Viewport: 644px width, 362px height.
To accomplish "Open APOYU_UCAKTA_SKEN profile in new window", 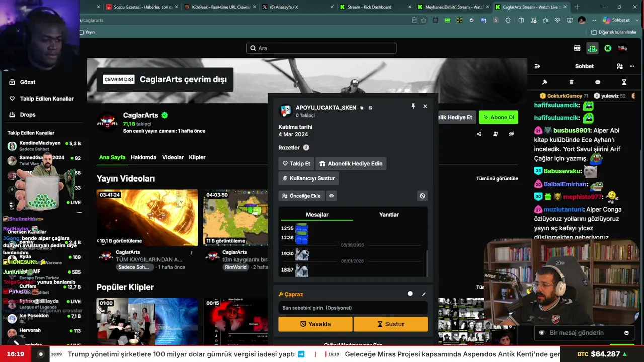I will (x=370, y=108).
